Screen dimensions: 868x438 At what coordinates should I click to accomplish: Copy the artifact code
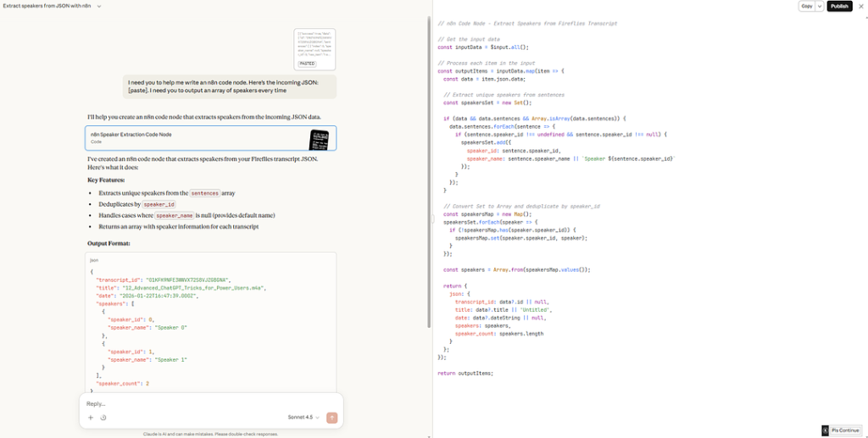point(807,6)
